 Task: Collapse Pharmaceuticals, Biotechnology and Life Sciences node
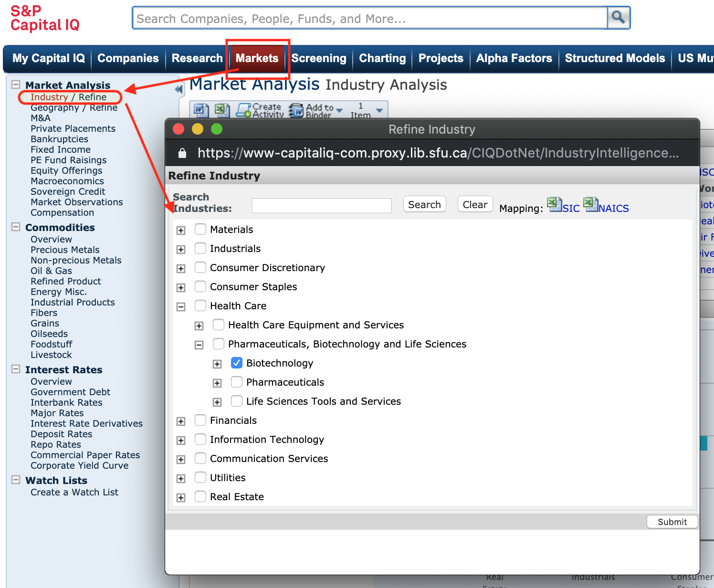199,345
